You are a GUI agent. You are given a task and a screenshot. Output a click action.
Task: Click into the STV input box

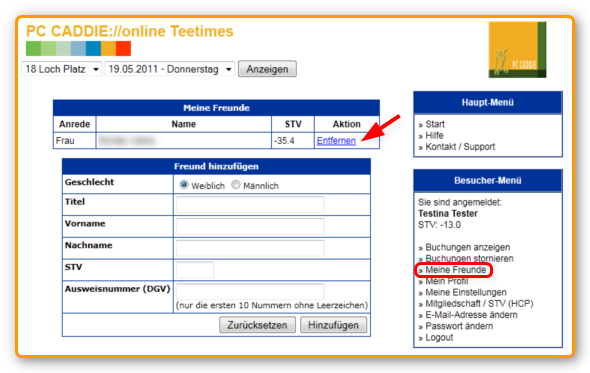point(195,270)
